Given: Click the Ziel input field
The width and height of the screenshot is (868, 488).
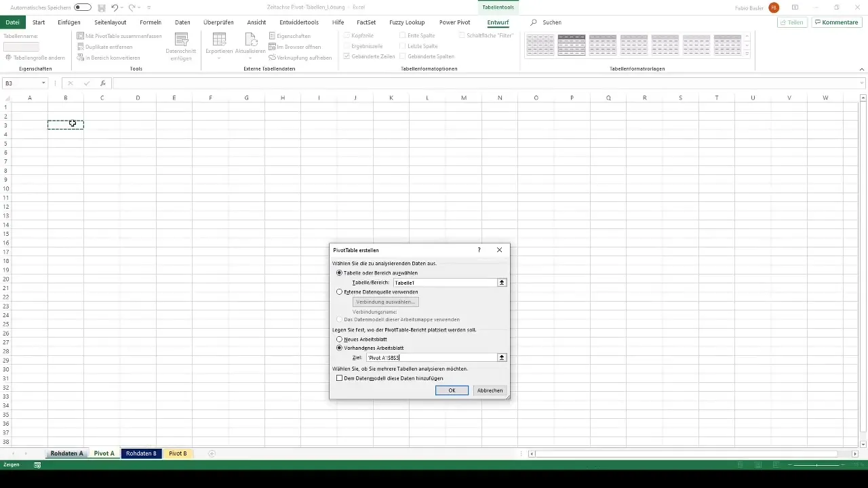Looking at the screenshot, I should point(431,357).
